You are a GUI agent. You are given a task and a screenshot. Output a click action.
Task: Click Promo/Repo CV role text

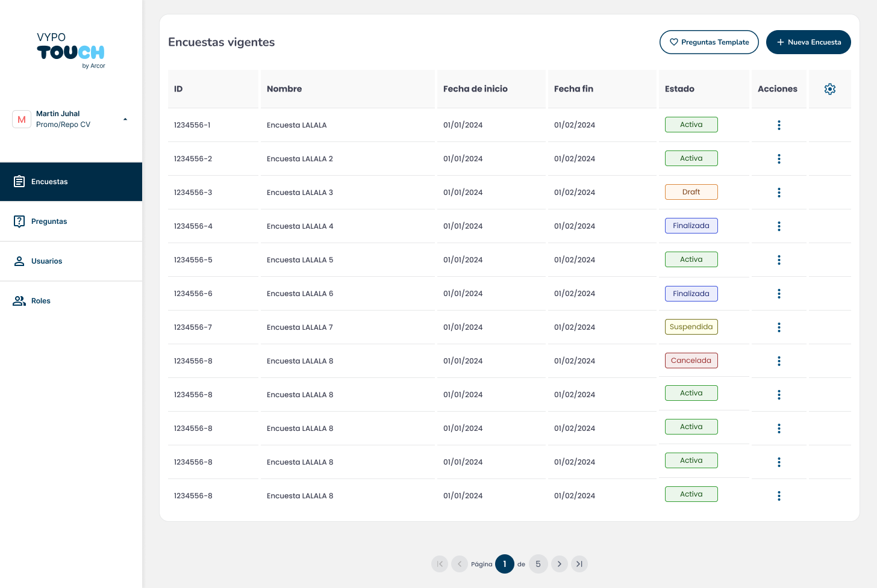pyautogui.click(x=63, y=125)
